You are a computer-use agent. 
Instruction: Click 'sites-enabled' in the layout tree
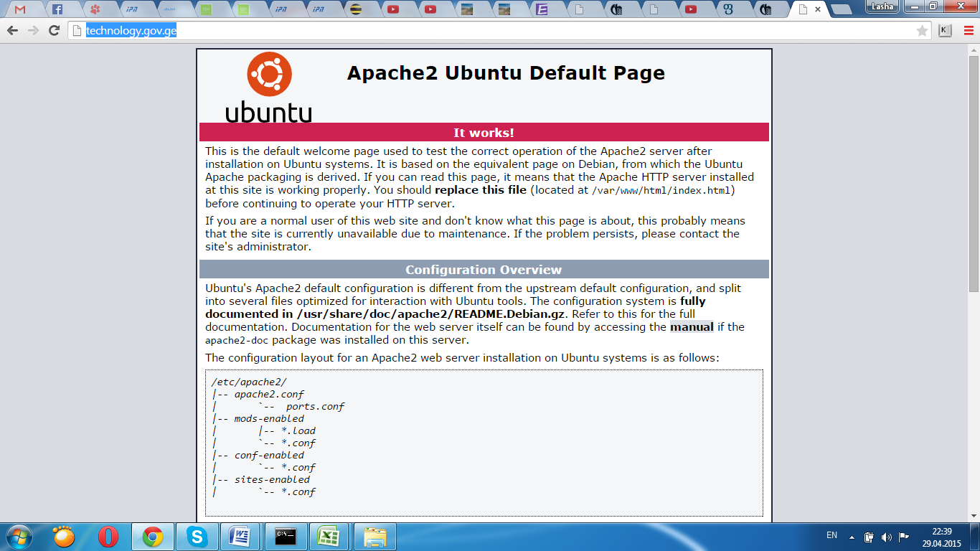tap(272, 480)
